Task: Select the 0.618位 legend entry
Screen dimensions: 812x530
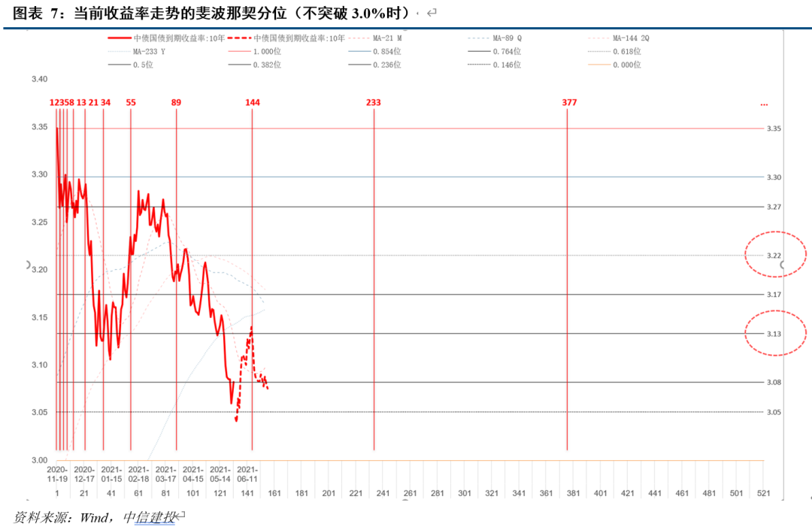Action: [x=615, y=51]
